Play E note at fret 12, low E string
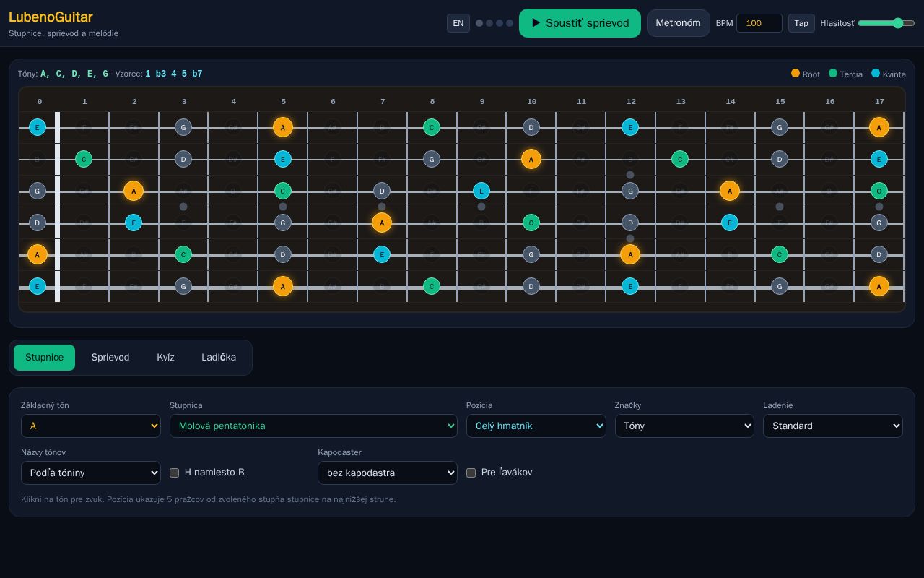Image resolution: width=924 pixels, height=578 pixels. tap(630, 286)
